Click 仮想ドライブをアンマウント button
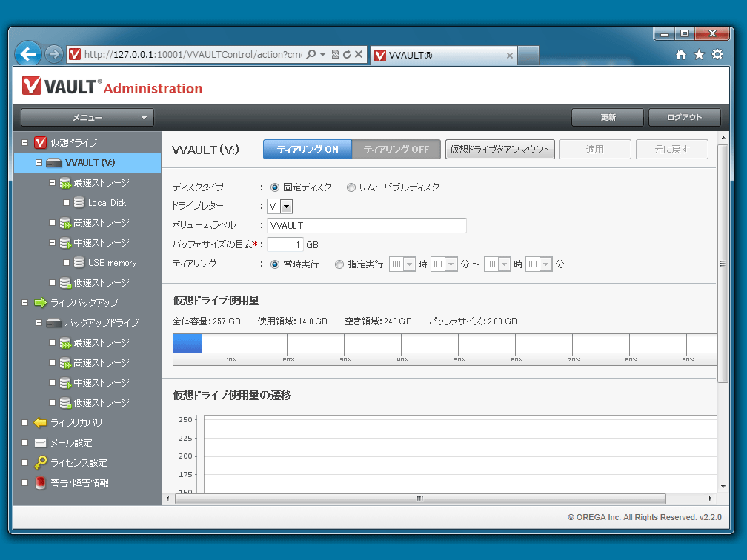 [499, 150]
